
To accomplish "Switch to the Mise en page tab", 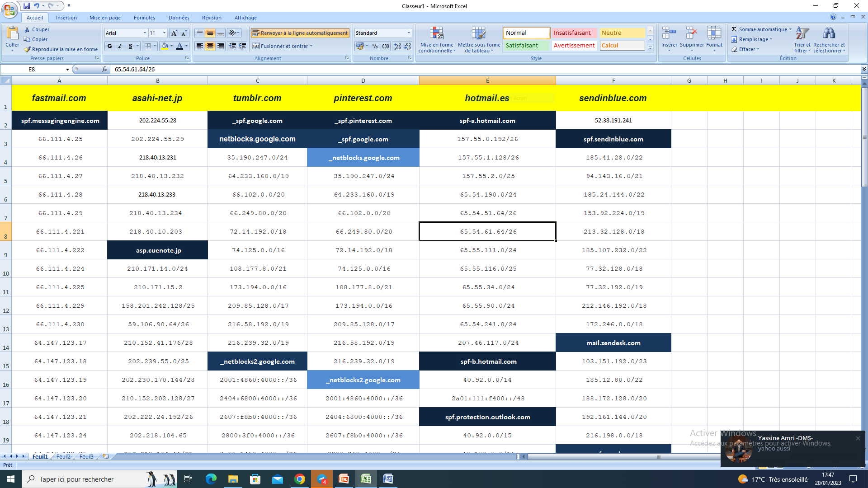I will pyautogui.click(x=105, y=18).
